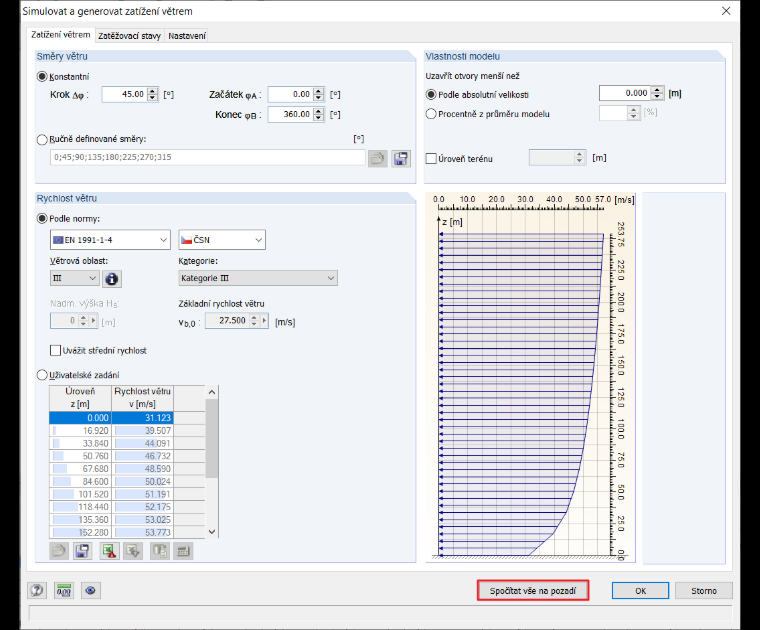Click manual directions field 0;45;90;135
Image resolution: width=760 pixels, height=630 pixels.
(x=207, y=157)
